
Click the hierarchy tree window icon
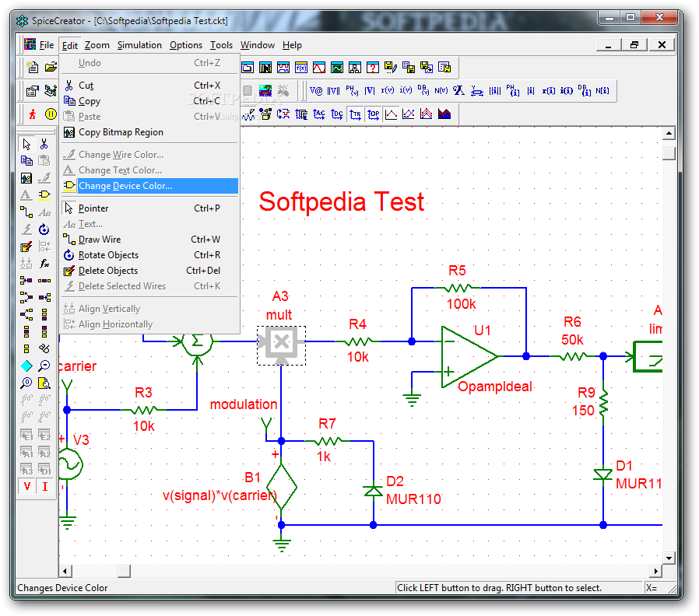click(x=355, y=68)
